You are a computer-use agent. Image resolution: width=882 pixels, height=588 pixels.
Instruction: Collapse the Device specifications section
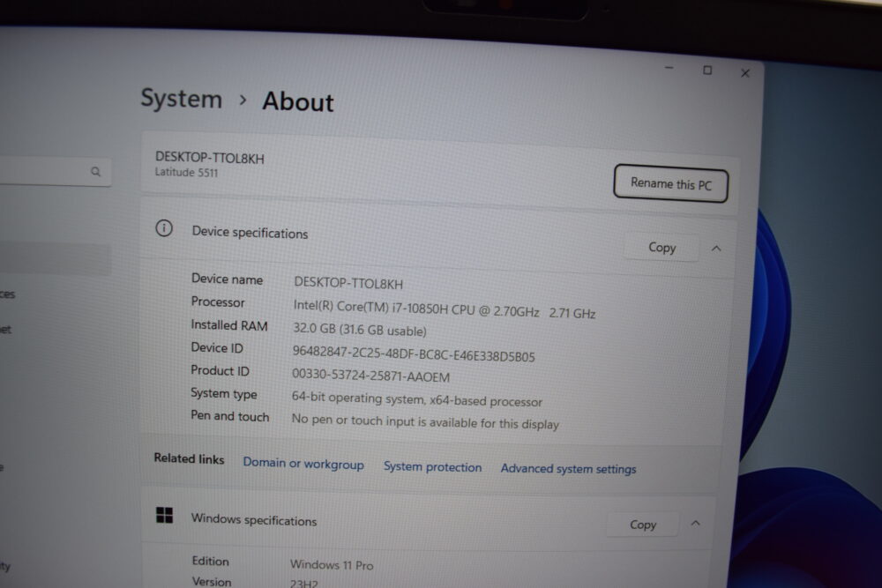click(716, 249)
